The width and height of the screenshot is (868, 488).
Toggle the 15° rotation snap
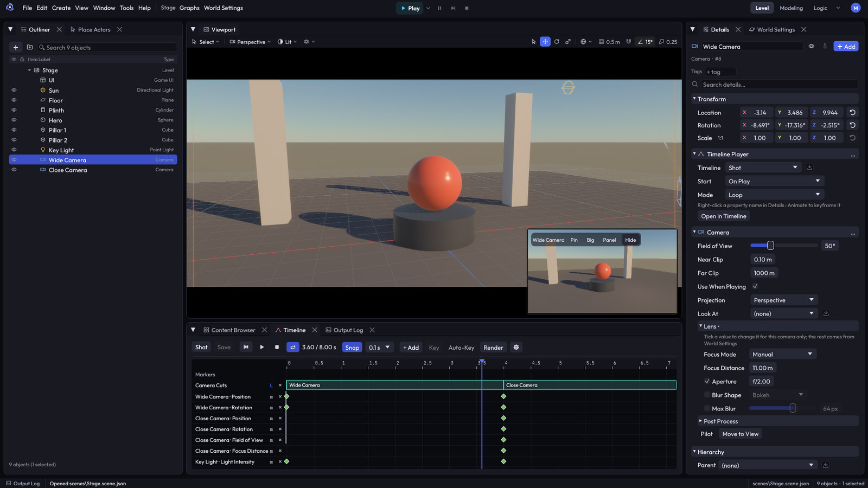[x=645, y=42]
